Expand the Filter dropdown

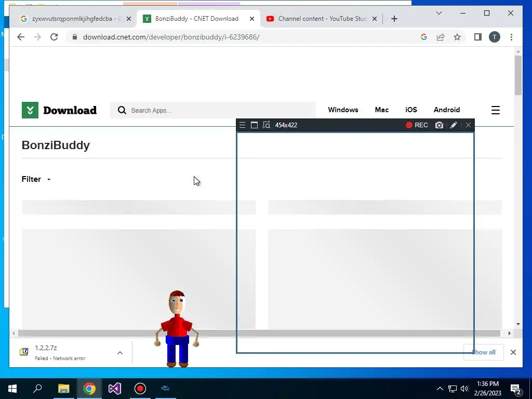(x=36, y=179)
